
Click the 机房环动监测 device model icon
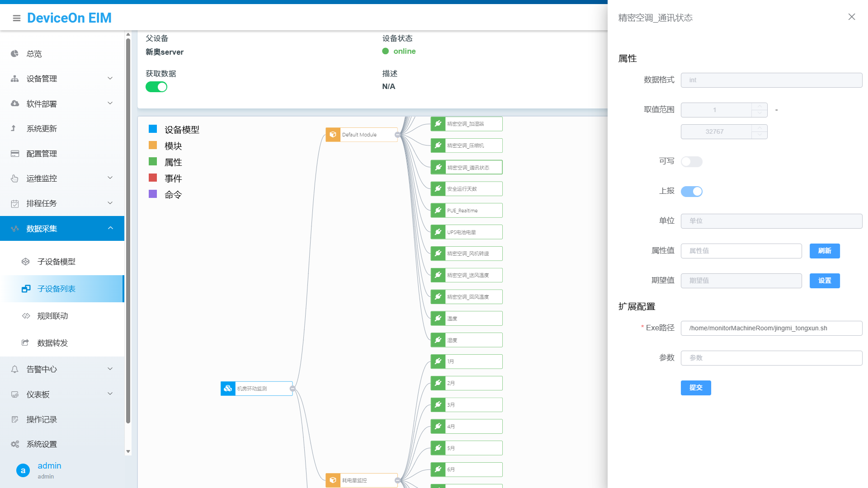coord(228,389)
